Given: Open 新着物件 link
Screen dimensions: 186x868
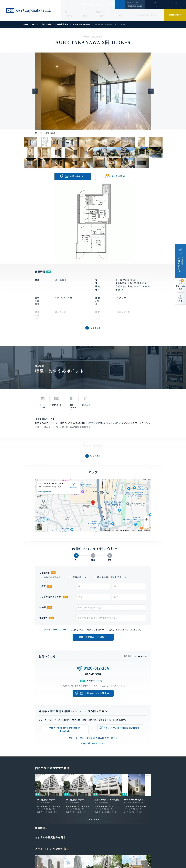Looking at the screenshot, I should [x=41, y=828].
